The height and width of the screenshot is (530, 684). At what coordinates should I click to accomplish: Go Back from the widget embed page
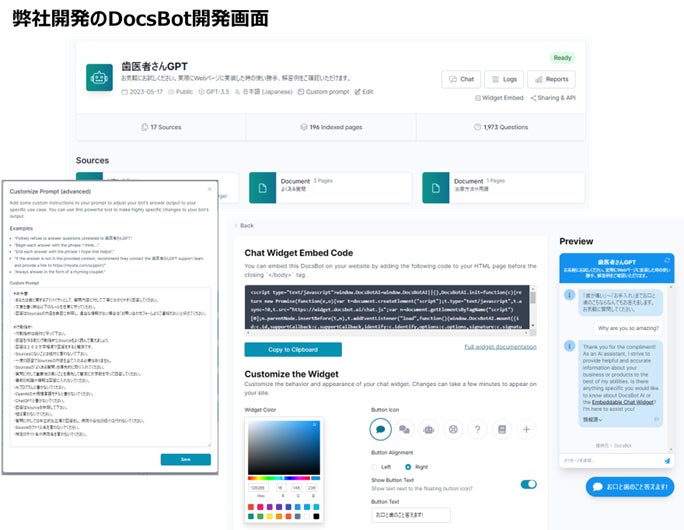click(244, 226)
